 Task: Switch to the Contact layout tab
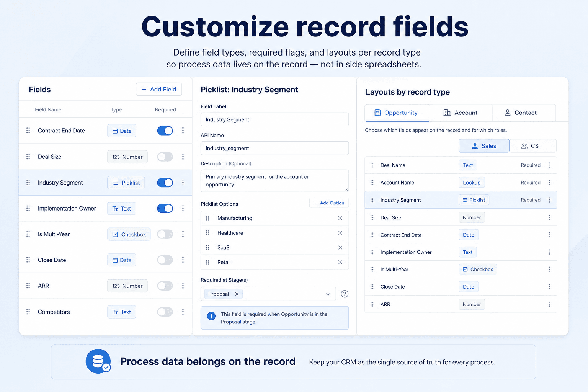point(524,113)
